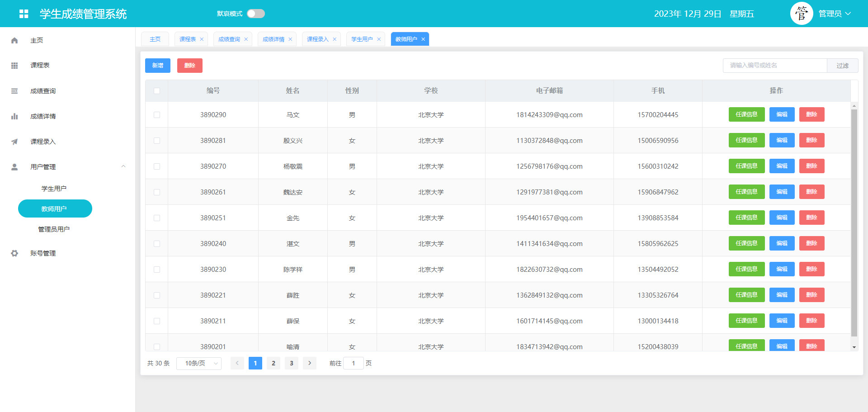Click the list icon for 成绩查询
The image size is (868, 412).
pyautogui.click(x=14, y=91)
